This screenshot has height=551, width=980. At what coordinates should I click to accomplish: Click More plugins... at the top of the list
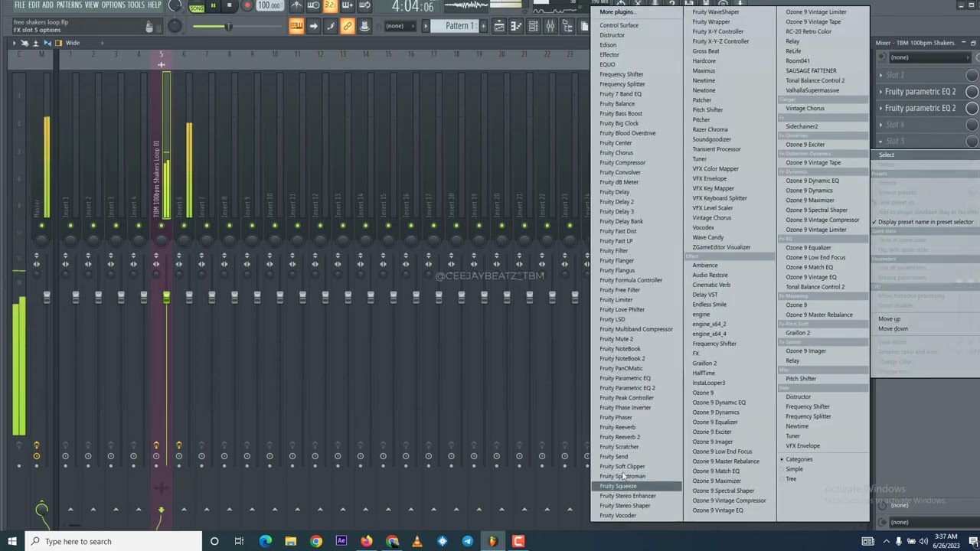616,12
